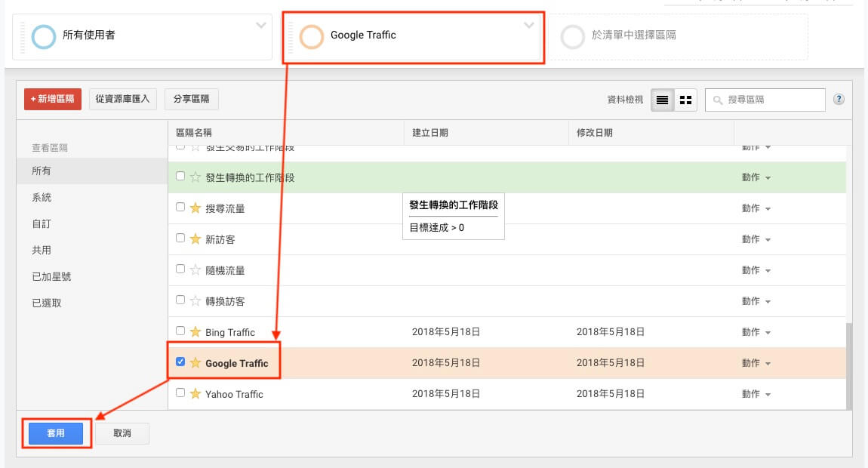Screen dimensions: 868x468
Task: Check the 隨機流量 checkbox
Action: (180, 269)
